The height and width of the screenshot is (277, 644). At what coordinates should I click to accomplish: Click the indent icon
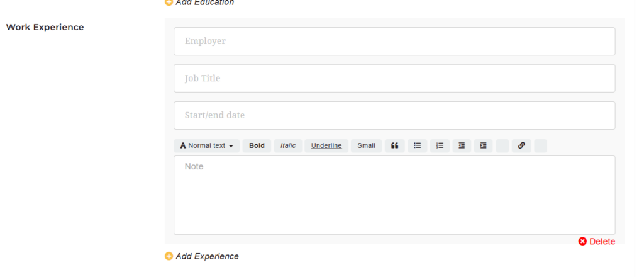pyautogui.click(x=483, y=145)
